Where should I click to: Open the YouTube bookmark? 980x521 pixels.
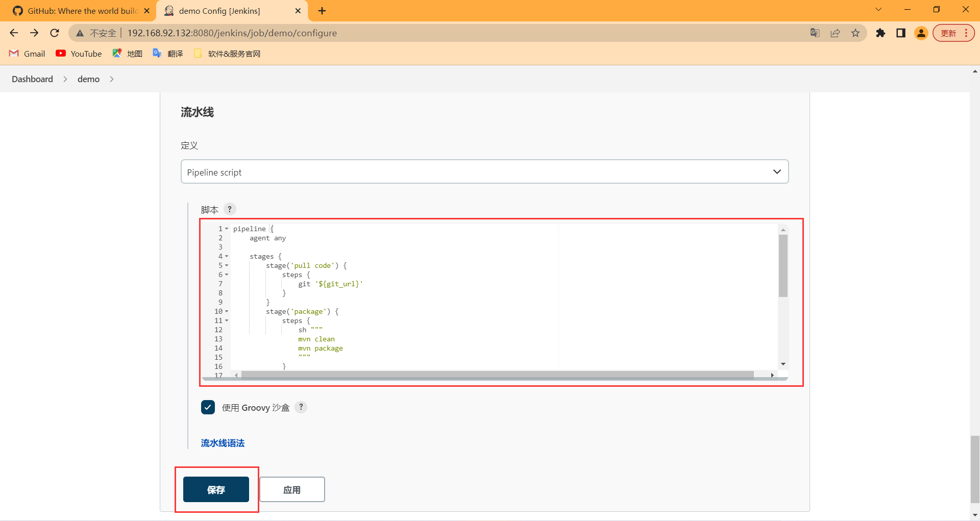79,54
